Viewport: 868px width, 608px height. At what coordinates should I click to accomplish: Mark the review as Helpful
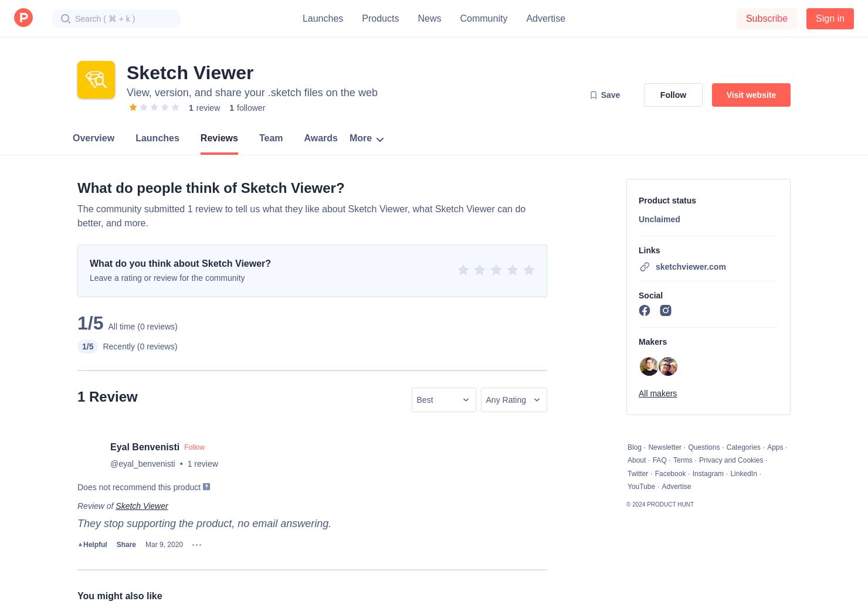pyautogui.click(x=93, y=545)
